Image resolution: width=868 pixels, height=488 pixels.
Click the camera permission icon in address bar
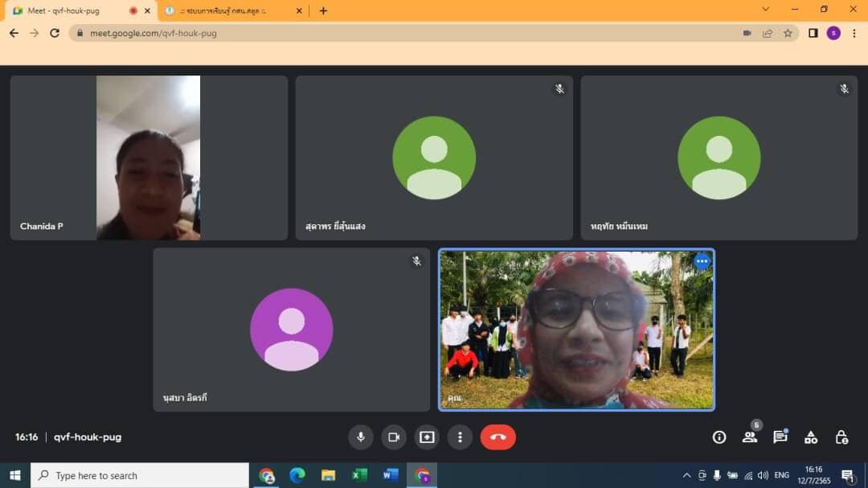pyautogui.click(x=747, y=33)
